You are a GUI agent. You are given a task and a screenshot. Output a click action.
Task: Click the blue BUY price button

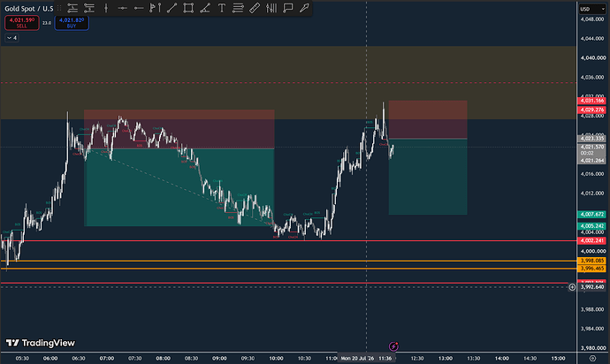click(72, 23)
